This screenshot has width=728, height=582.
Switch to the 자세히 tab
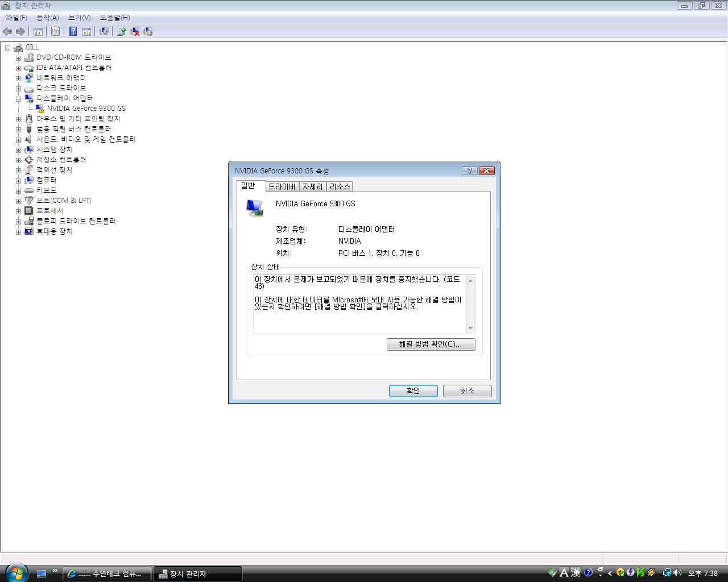tap(312, 186)
